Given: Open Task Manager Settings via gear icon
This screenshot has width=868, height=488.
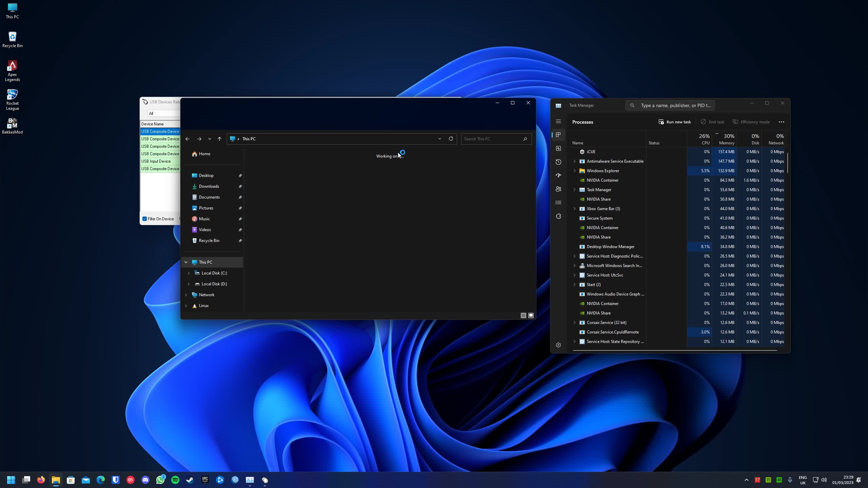Looking at the screenshot, I should click(558, 345).
